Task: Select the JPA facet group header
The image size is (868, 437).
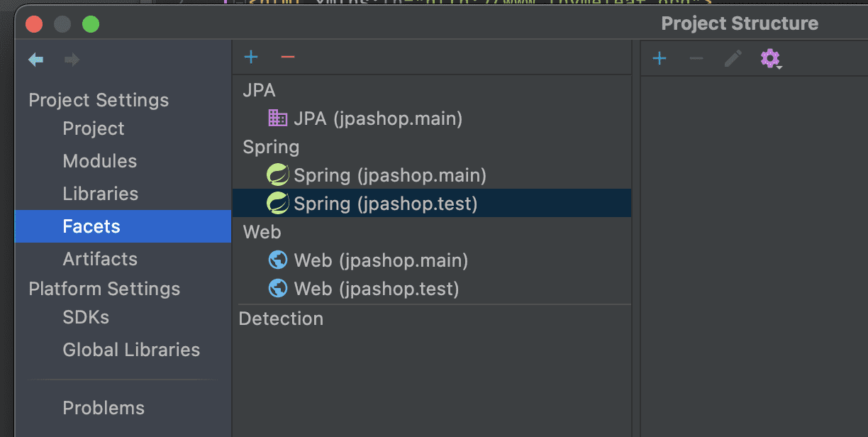Action: tap(259, 90)
